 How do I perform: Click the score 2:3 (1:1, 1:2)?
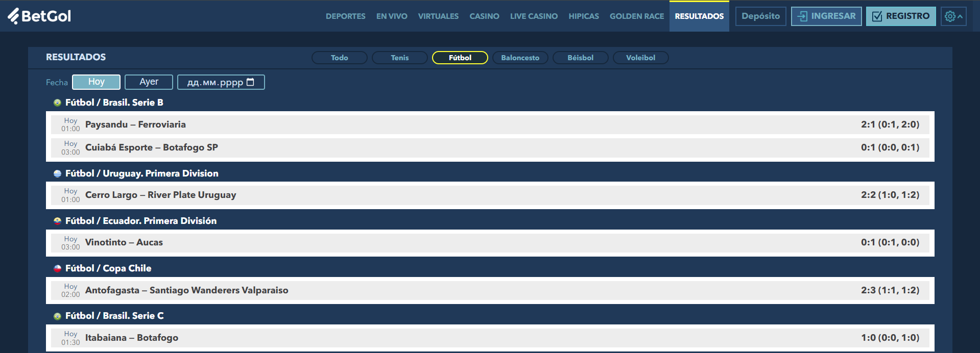click(x=890, y=290)
